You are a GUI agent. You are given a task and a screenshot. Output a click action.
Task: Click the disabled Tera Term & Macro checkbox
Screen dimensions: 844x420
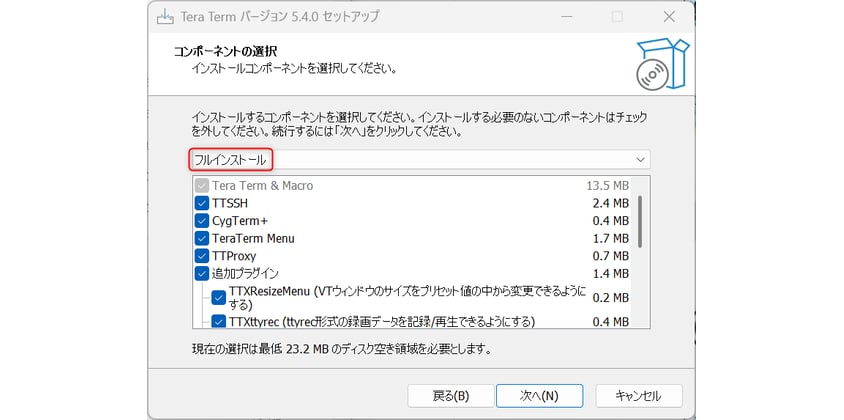202,186
